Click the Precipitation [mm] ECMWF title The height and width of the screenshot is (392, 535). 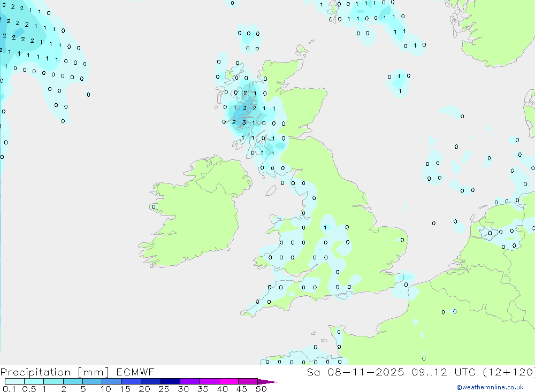[x=78, y=372]
